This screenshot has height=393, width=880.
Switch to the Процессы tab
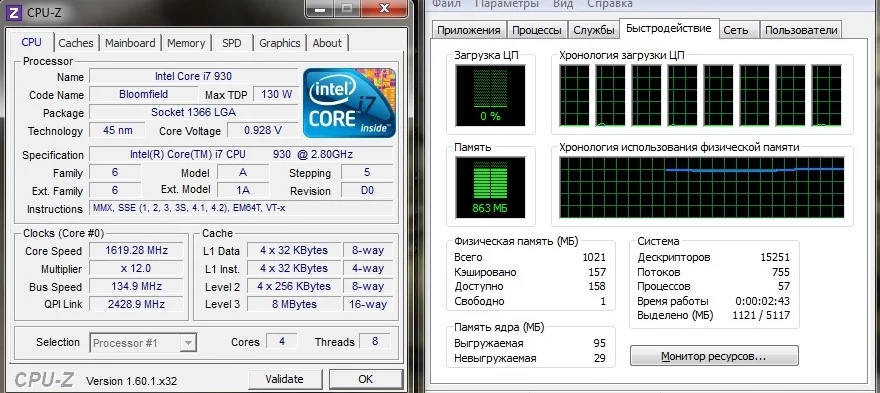537,30
